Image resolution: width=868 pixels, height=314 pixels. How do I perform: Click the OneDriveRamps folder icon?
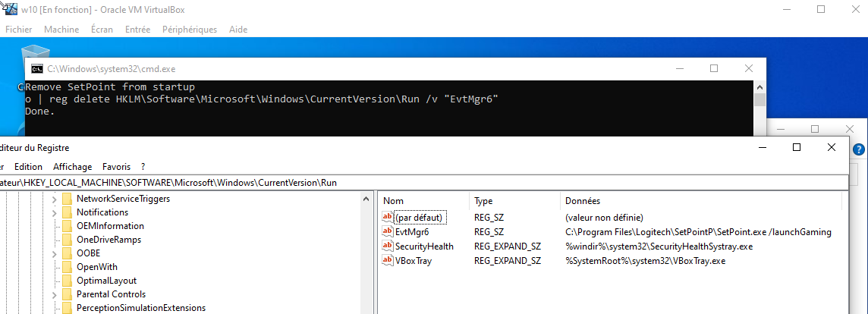tap(67, 240)
